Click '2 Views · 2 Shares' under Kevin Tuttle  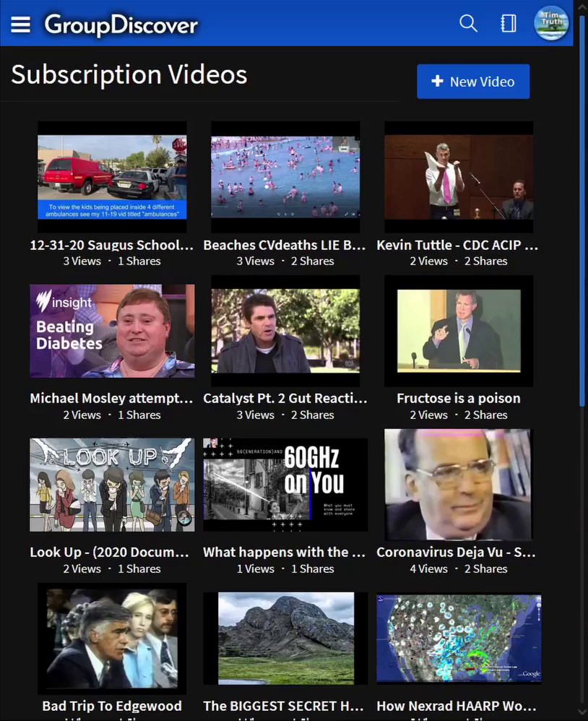tap(459, 262)
